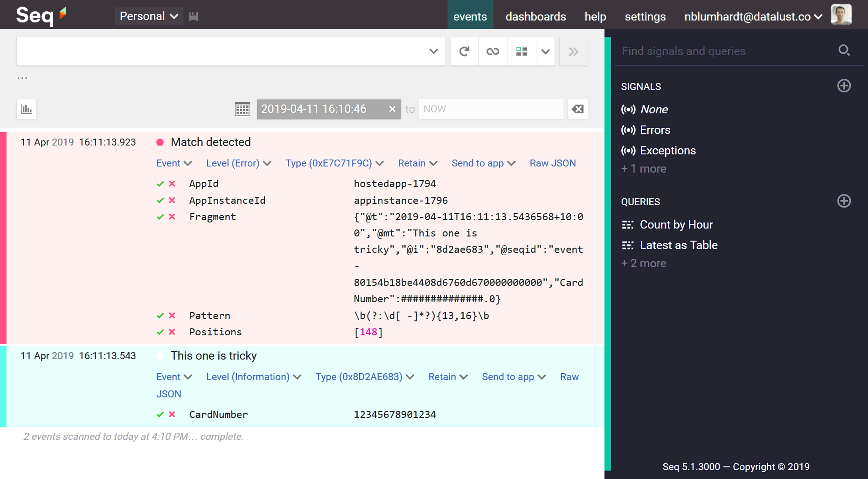This screenshot has height=479, width=868.
Task: Expand the Personal workspace dropdown
Action: point(149,16)
